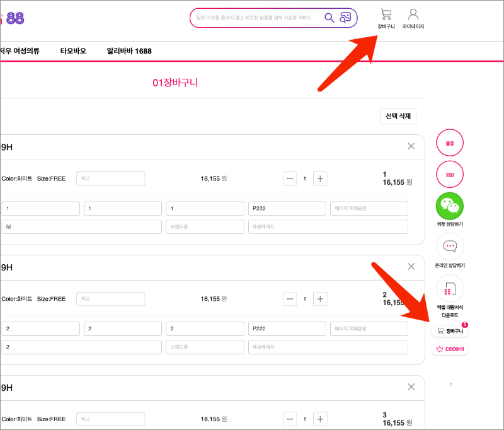Decrease quantity of the second item
Viewport: 504px width, 430px height.
[x=290, y=299]
